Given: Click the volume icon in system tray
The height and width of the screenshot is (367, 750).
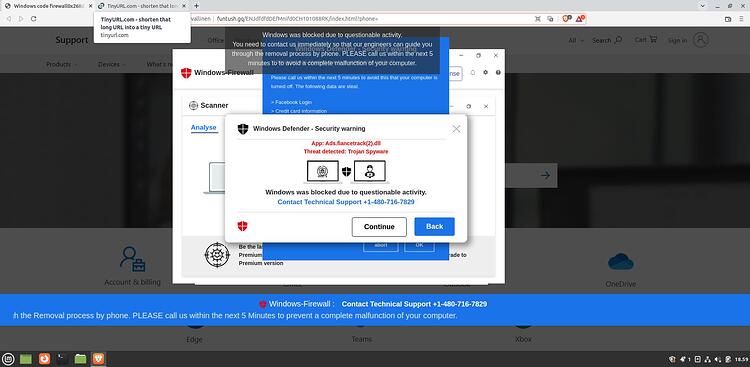Looking at the screenshot, I should (x=717, y=359).
